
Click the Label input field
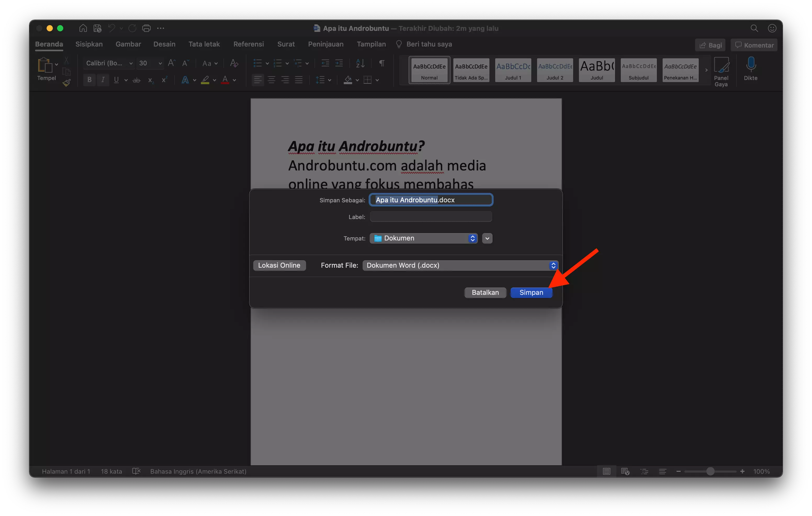click(x=431, y=217)
